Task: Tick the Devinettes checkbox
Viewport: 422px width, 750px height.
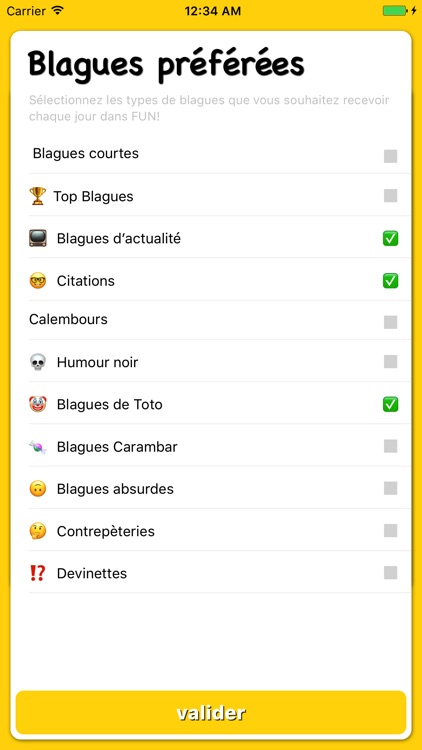Action: click(390, 573)
